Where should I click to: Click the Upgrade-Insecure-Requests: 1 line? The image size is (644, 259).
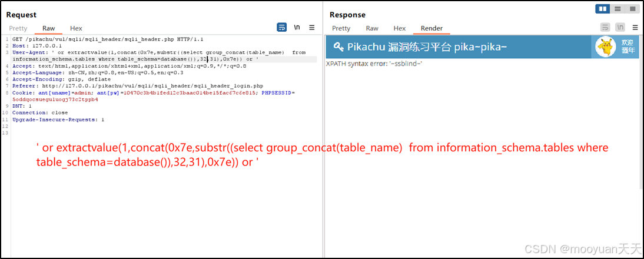(58, 119)
